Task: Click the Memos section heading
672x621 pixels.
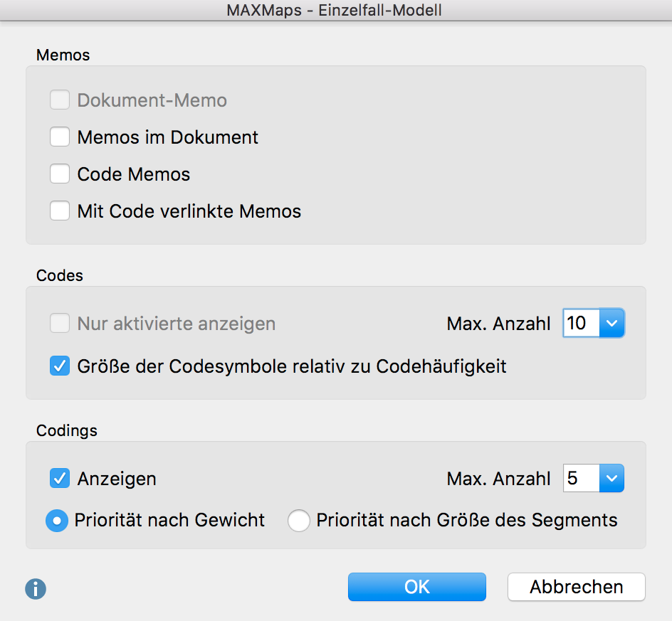Action: point(63,55)
